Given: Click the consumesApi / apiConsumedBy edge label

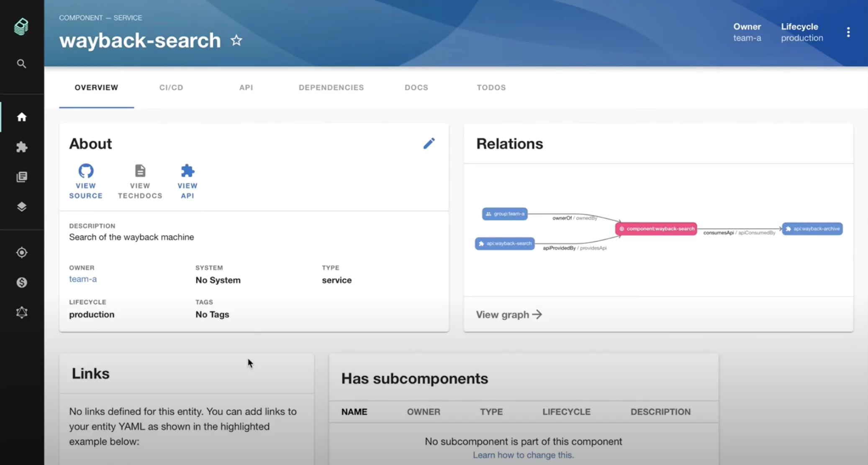Looking at the screenshot, I should coord(739,232).
